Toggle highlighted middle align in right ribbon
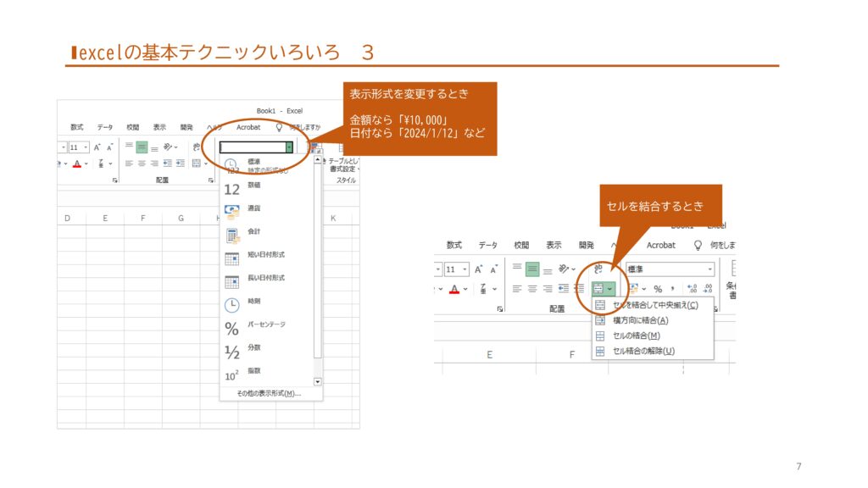868x488 pixels. point(532,269)
